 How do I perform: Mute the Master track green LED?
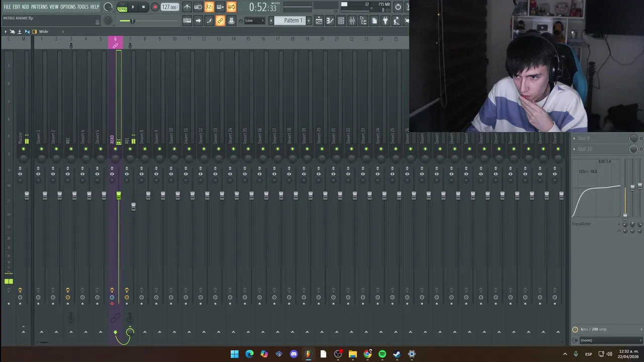click(x=23, y=149)
